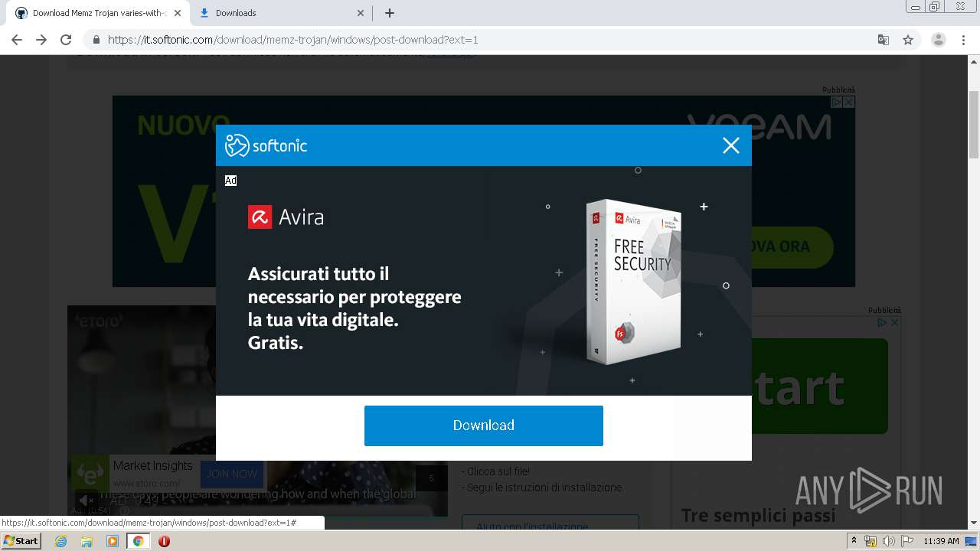Click the blue Download button
Viewport: 980px width, 551px height.
click(484, 425)
